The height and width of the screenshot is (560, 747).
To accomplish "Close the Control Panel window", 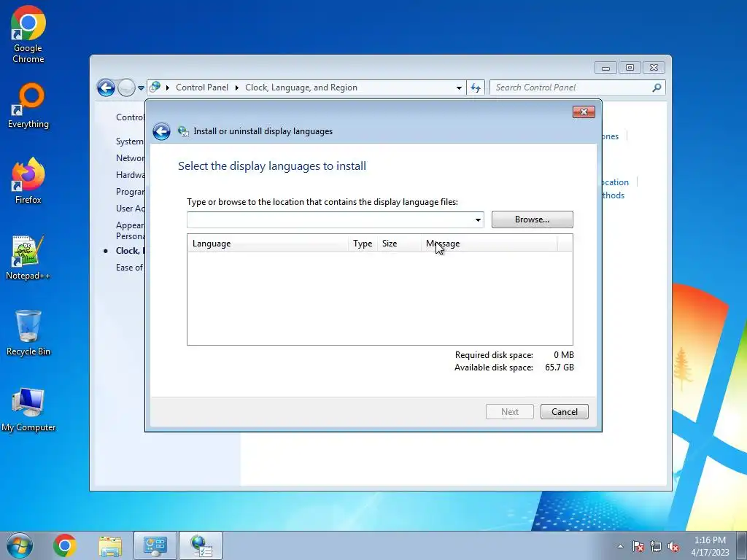I will [654, 68].
